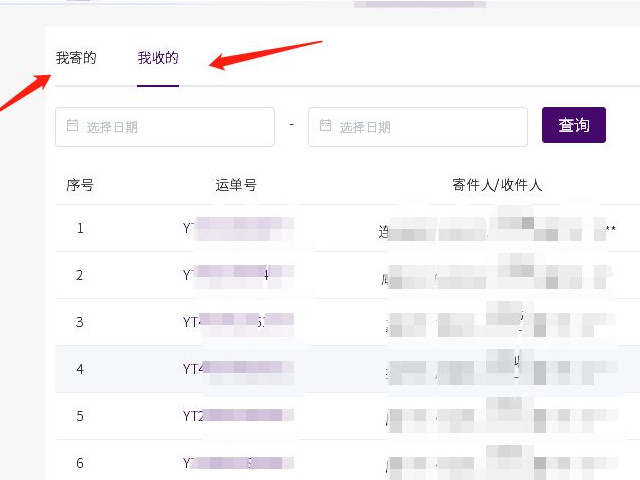Viewport: 640px width, 480px height.
Task: Open the waybill number in row 6
Action: click(x=237, y=463)
